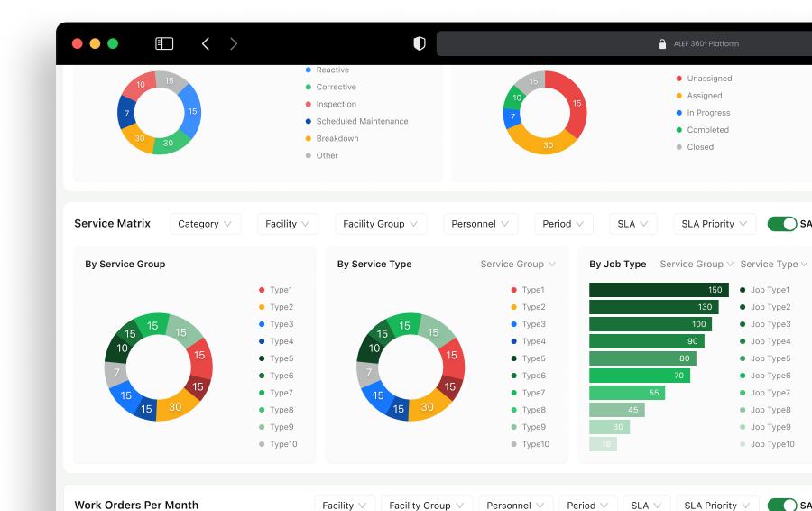This screenshot has height=511, width=812.
Task: Click the Job Type1 legend entry
Action: click(765, 290)
